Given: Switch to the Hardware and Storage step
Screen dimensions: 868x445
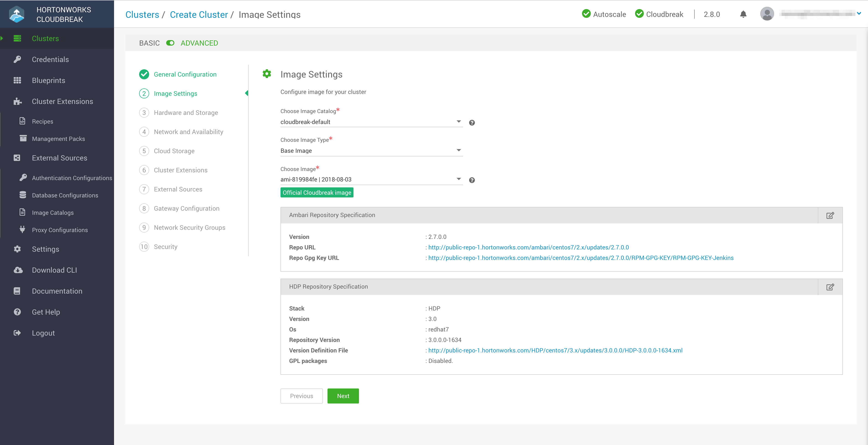Looking at the screenshot, I should tap(186, 113).
